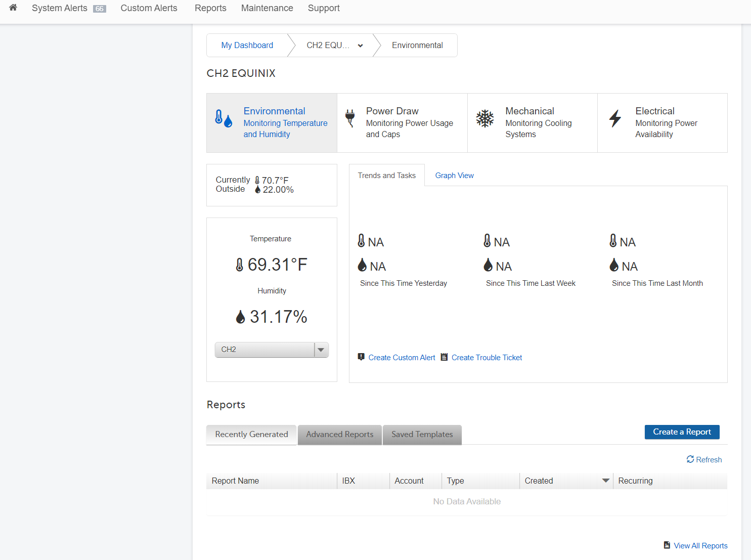
Task: Refresh the reports list via Refresh link
Action: coord(709,460)
